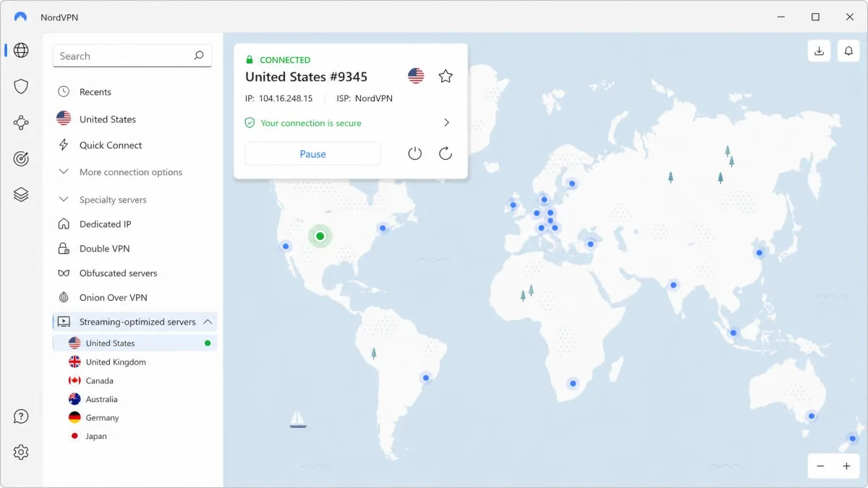Click the Brazil server map pin
Screen dimensions: 868x488
(x=425, y=377)
